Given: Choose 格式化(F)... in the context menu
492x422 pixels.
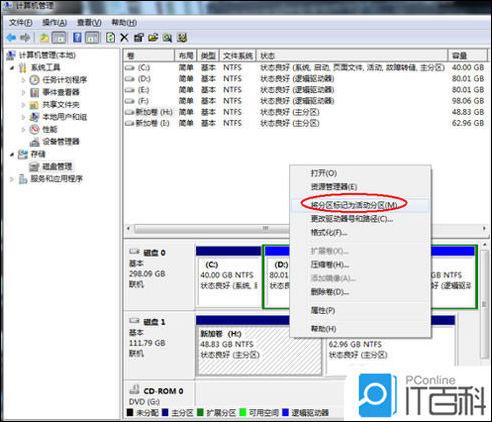Looking at the screenshot, I should click(329, 232).
